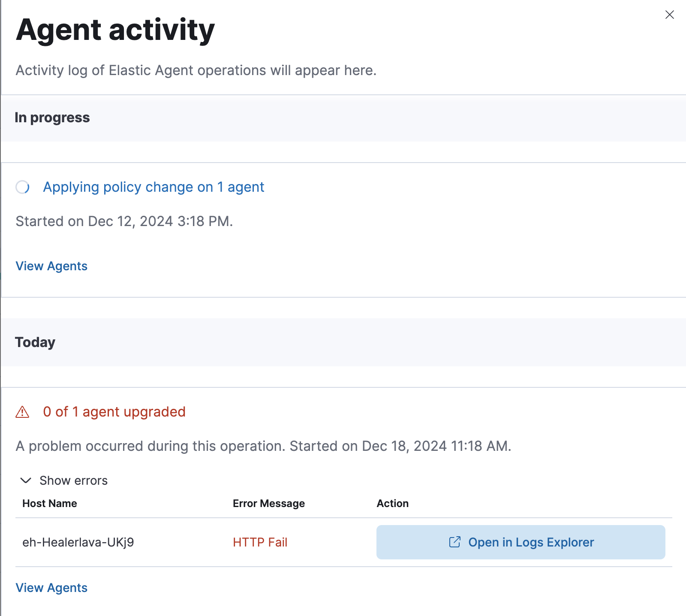
Task: Open the 'Applying policy change on 1 agent' link
Action: (x=153, y=187)
